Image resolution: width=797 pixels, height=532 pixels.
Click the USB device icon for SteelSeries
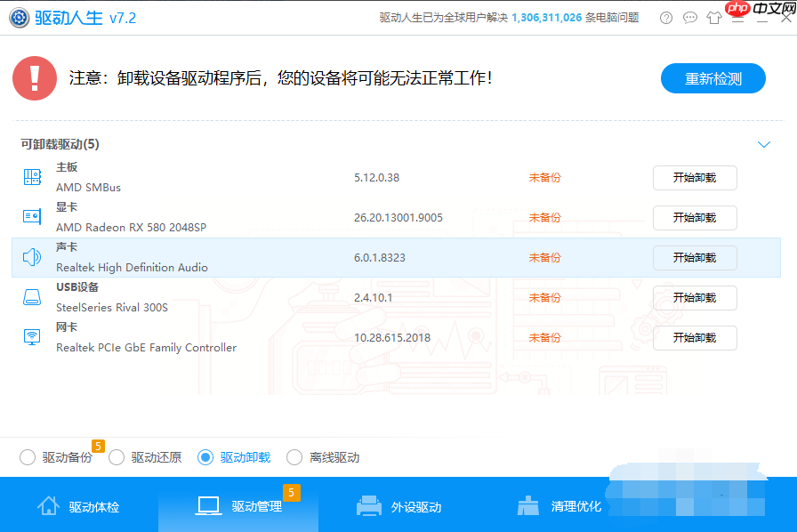pyautogui.click(x=32, y=297)
